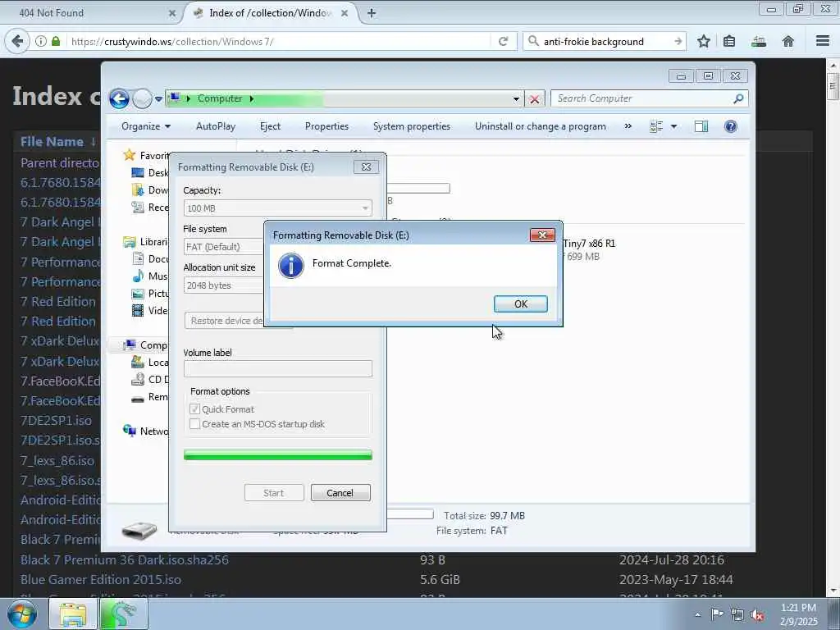Click Explorer forward navigation button
Image resolution: width=840 pixels, height=630 pixels.
(142, 98)
